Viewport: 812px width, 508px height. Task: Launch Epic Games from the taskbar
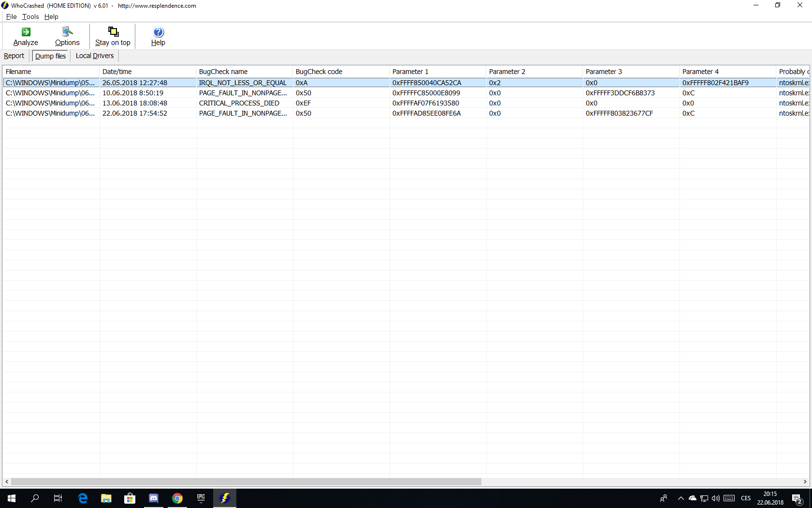[x=201, y=498]
